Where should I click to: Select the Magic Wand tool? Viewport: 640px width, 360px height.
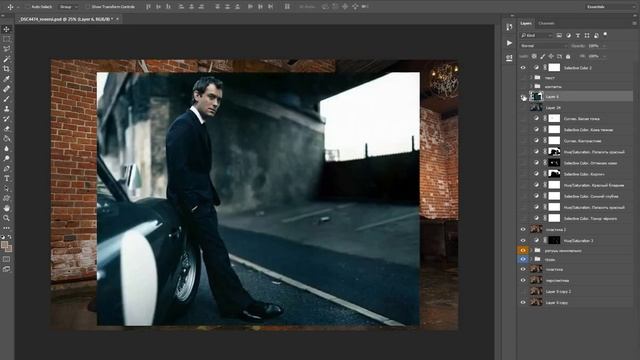[x=7, y=59]
